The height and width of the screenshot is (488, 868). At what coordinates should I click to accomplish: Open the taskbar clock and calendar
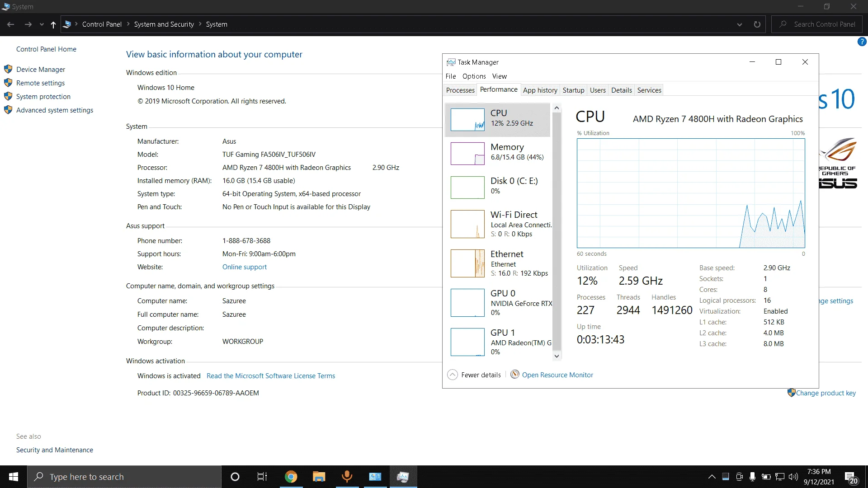[x=819, y=477]
